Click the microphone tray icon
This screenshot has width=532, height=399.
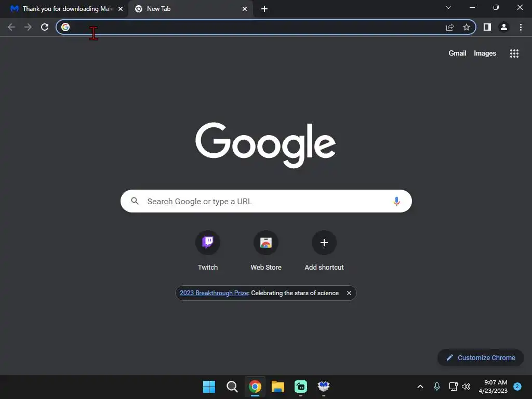(x=436, y=387)
